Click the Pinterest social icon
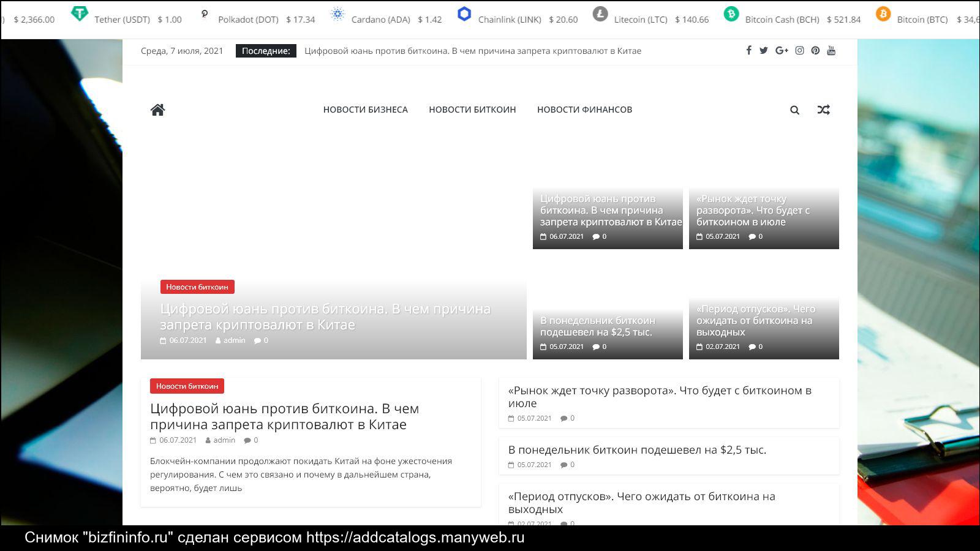The height and width of the screenshot is (551, 980). point(815,51)
